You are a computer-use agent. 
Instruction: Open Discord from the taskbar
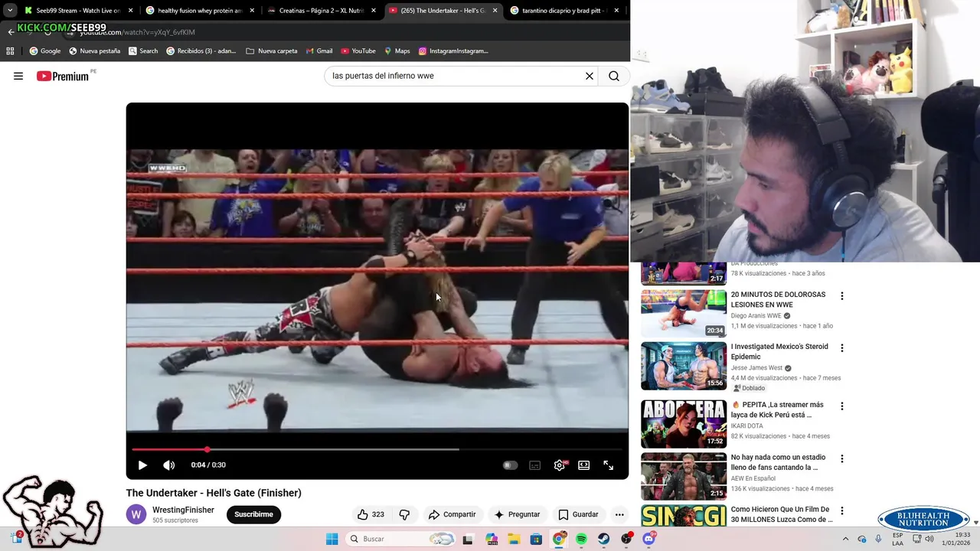(x=649, y=539)
